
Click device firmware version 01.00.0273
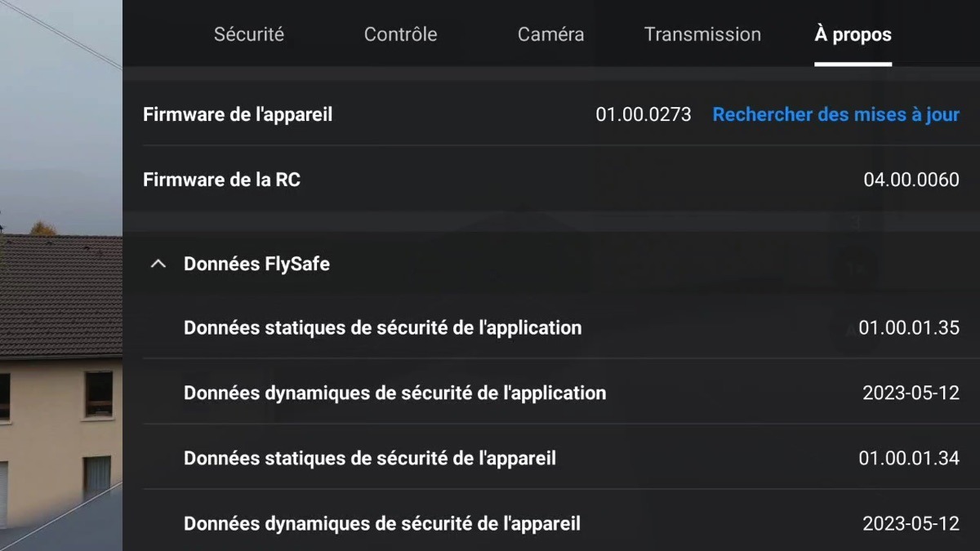(x=644, y=114)
